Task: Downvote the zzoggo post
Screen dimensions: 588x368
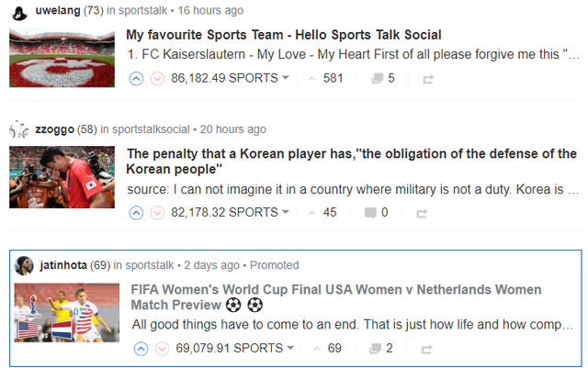Action: coord(157,213)
